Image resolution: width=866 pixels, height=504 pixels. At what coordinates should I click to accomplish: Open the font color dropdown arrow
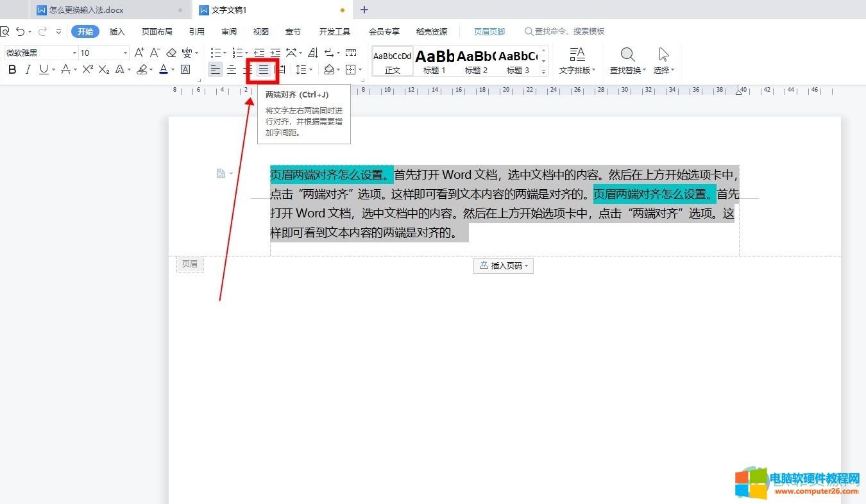(173, 69)
